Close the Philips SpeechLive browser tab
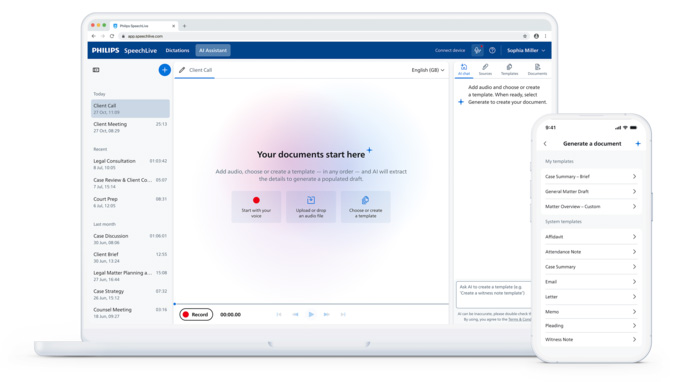 pyautogui.click(x=174, y=26)
